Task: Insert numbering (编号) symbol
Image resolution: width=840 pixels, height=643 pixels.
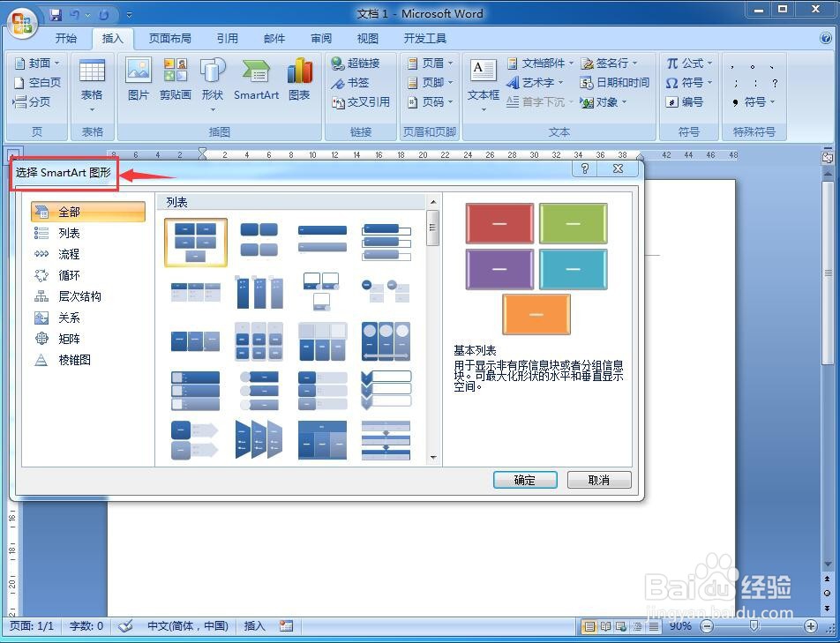Action: coord(684,101)
